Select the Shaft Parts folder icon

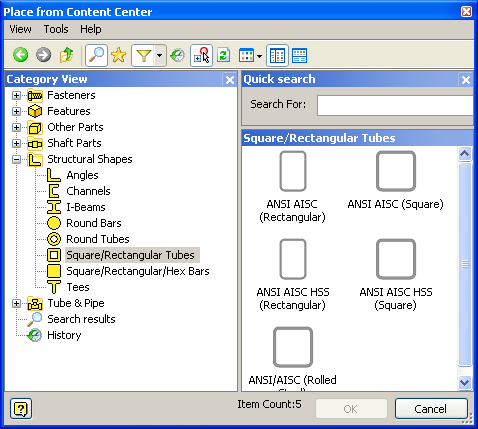[x=35, y=143]
